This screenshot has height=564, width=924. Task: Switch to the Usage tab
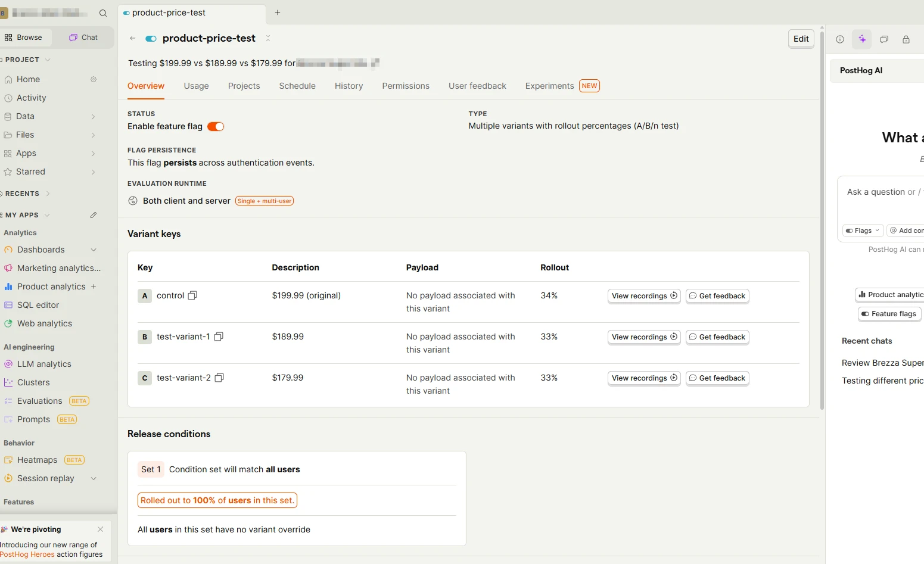(x=196, y=86)
